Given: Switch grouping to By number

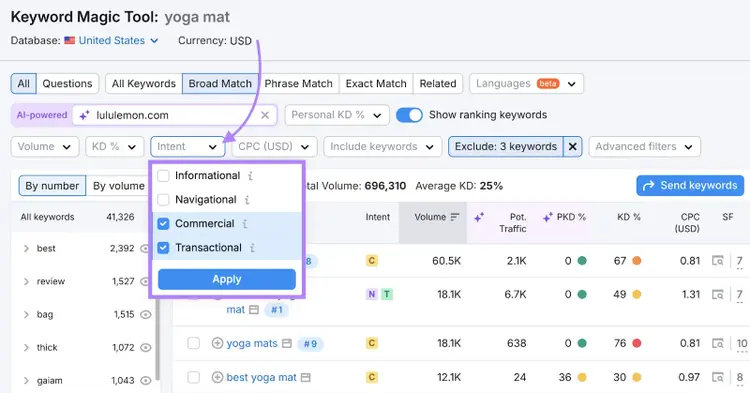Looking at the screenshot, I should [52, 186].
